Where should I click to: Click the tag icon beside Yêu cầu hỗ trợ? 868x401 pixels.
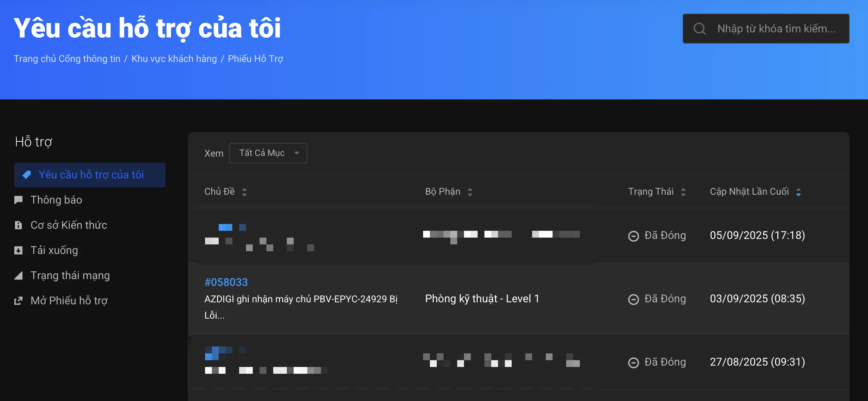(x=27, y=175)
